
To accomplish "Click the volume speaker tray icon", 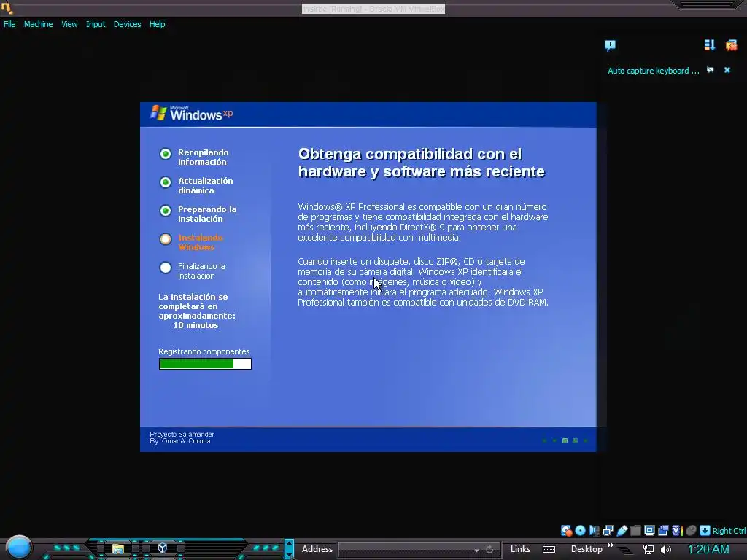I will point(666,550).
